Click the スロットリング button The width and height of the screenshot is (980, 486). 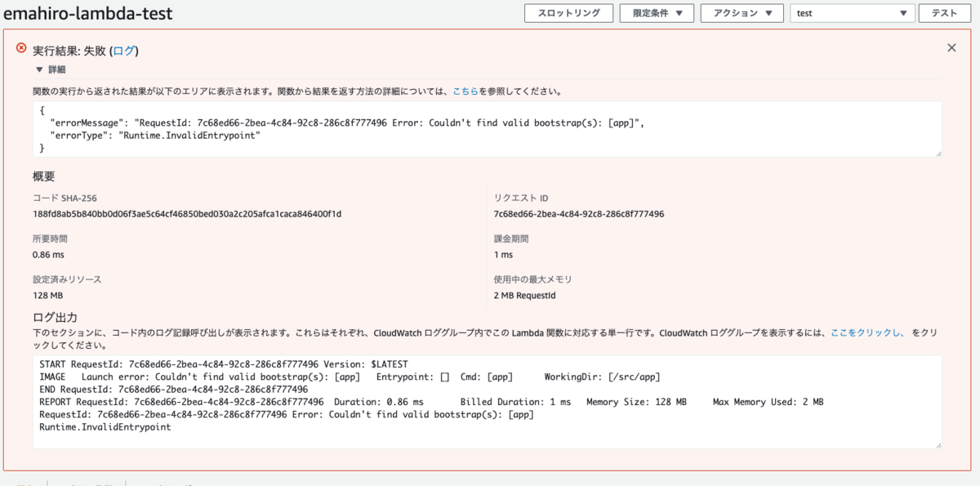(x=568, y=13)
